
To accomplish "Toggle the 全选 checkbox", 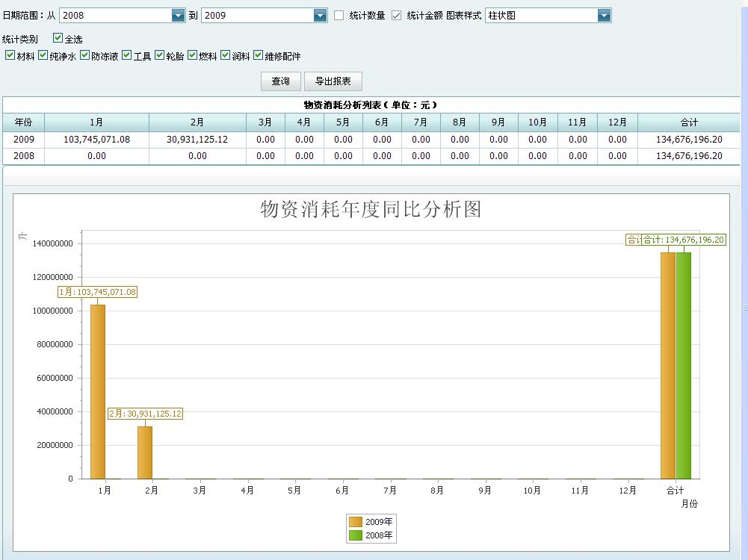I will tap(58, 38).
